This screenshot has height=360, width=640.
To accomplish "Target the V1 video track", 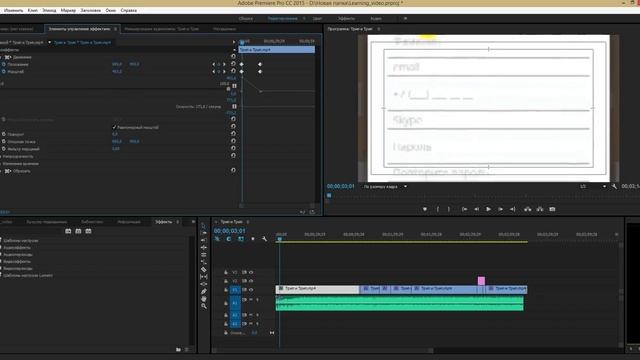I will [x=235, y=290].
